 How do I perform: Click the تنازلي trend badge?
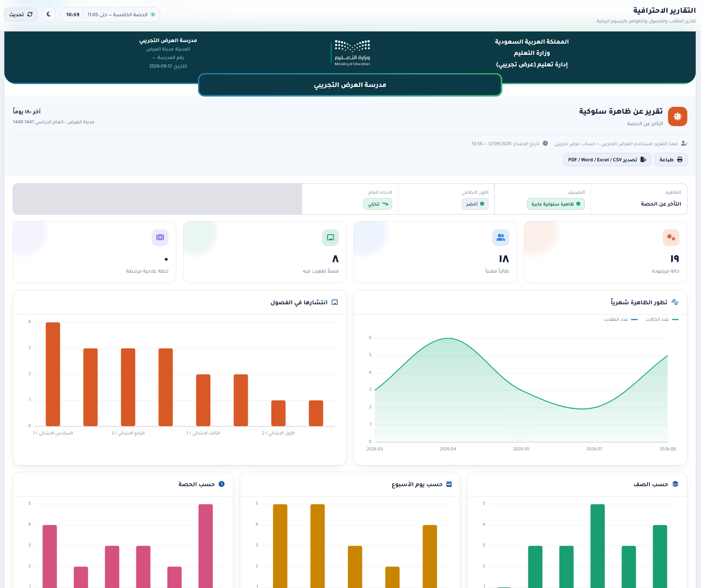377,204
